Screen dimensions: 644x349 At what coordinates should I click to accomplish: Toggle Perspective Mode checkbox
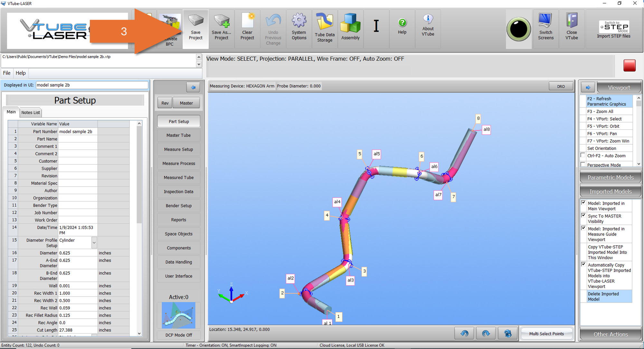[x=583, y=164]
